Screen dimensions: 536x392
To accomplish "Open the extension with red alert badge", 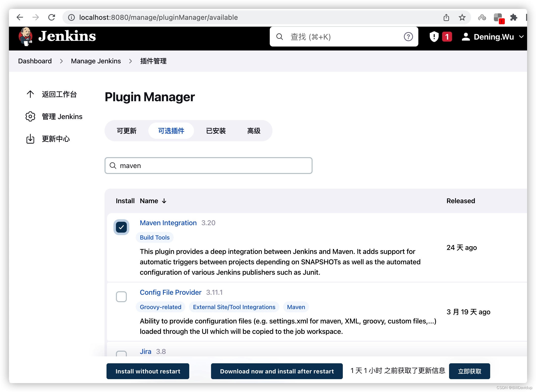I will 499,18.
